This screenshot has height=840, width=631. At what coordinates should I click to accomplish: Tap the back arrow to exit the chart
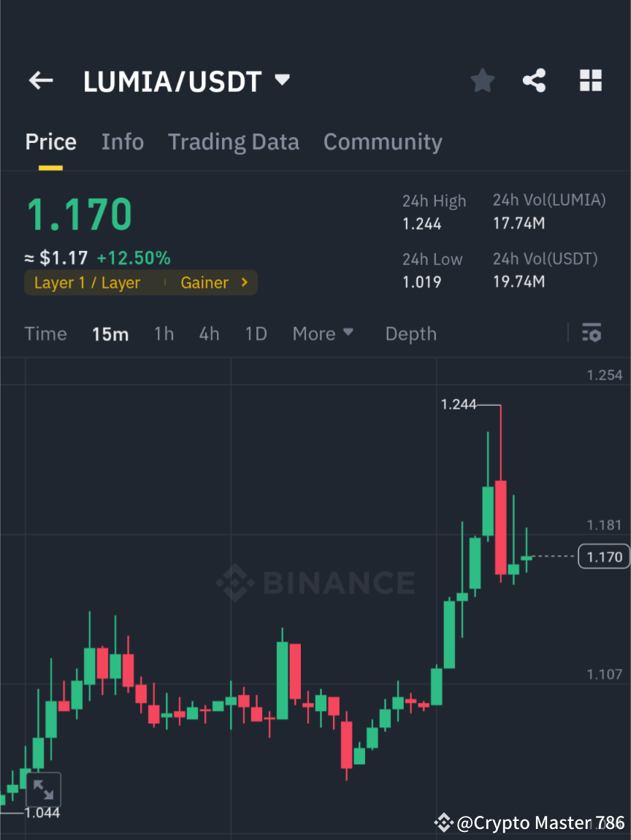click(40, 80)
